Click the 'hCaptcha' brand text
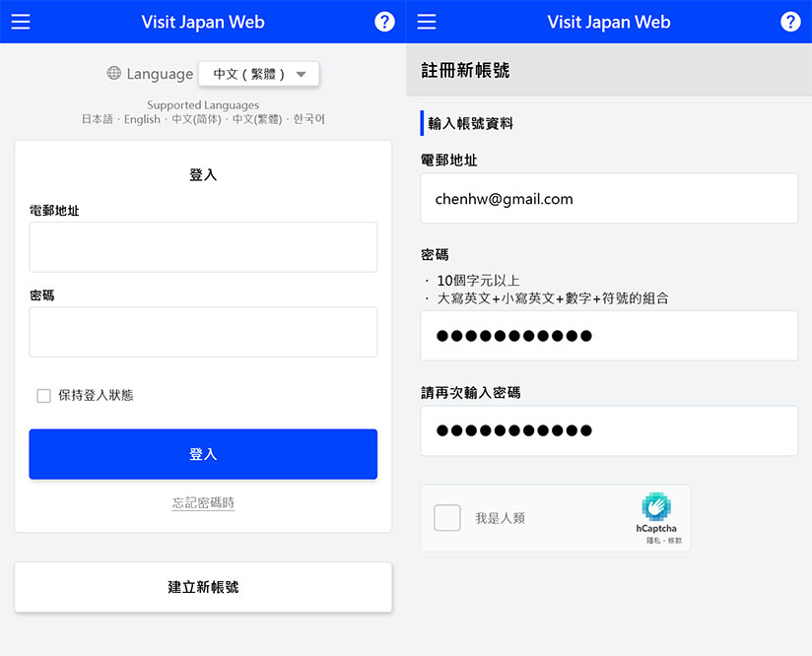Viewport: 812px width, 656px height. tap(656, 529)
